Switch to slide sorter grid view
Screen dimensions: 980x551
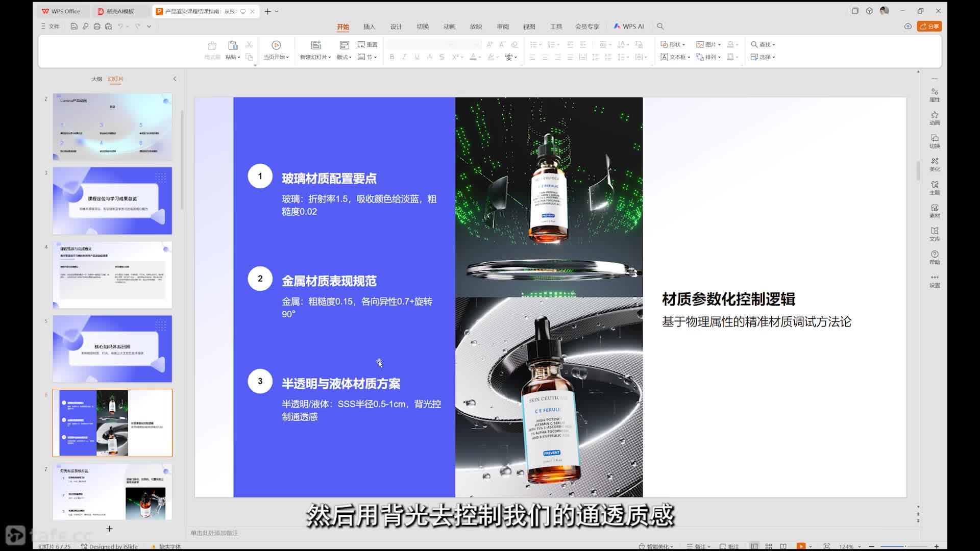click(769, 546)
